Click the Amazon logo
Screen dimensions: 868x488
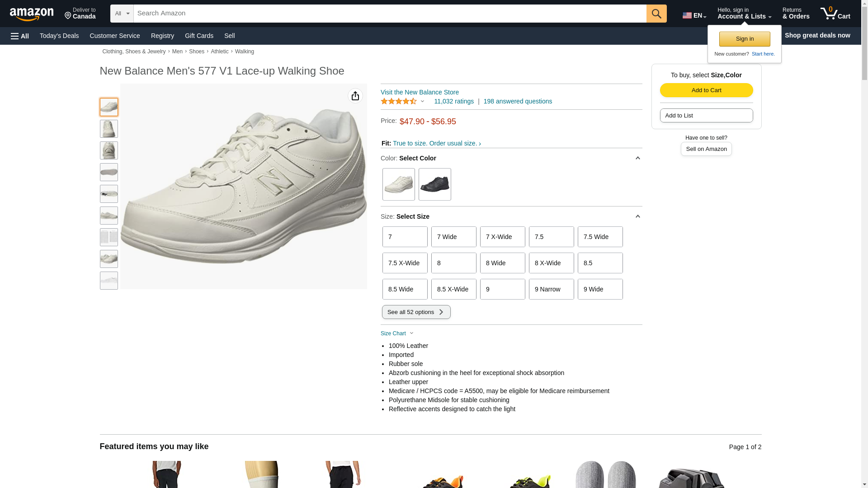click(32, 14)
